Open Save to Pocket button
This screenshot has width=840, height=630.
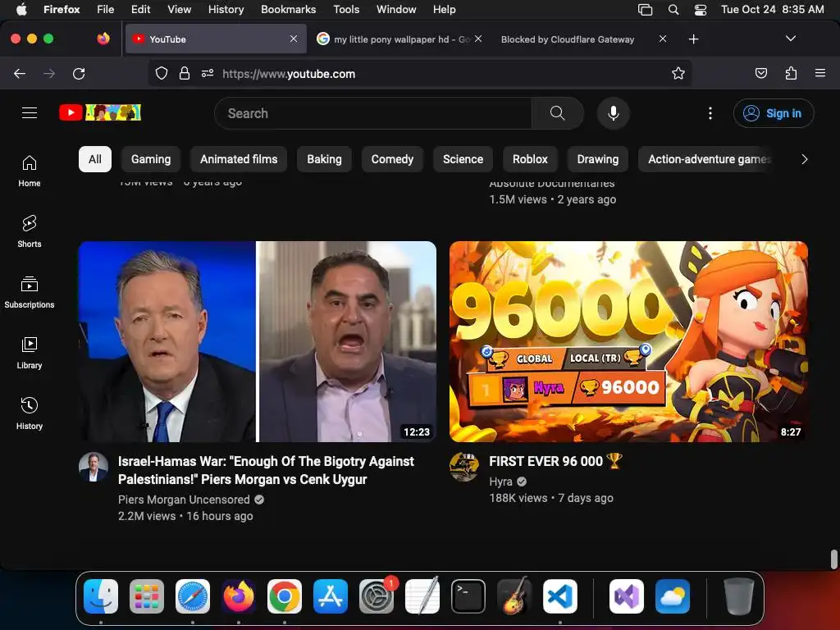tap(760, 73)
